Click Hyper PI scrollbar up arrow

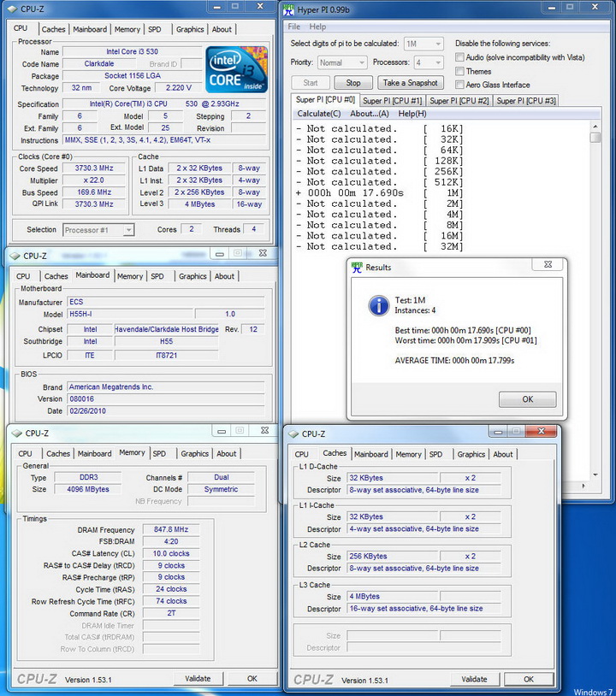595,126
